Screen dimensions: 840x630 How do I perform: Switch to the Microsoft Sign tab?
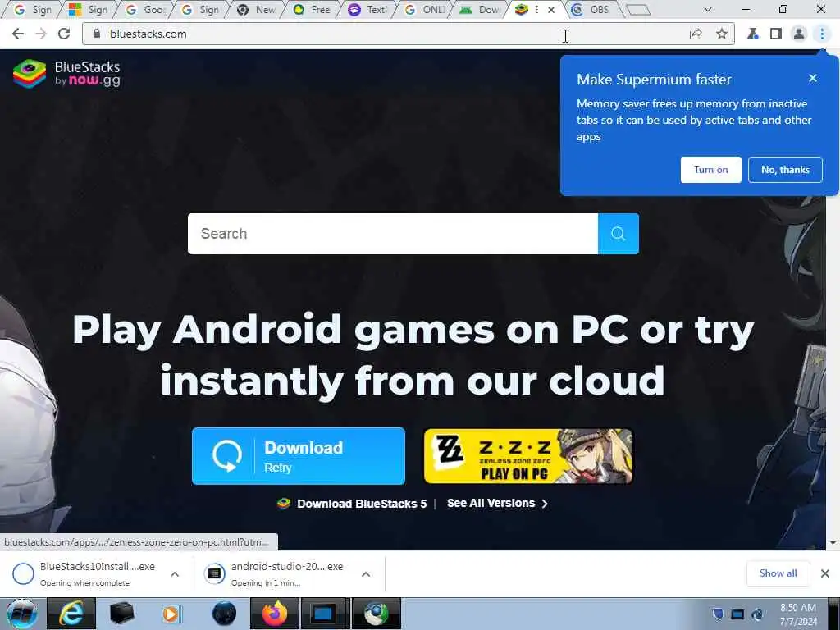(89, 10)
